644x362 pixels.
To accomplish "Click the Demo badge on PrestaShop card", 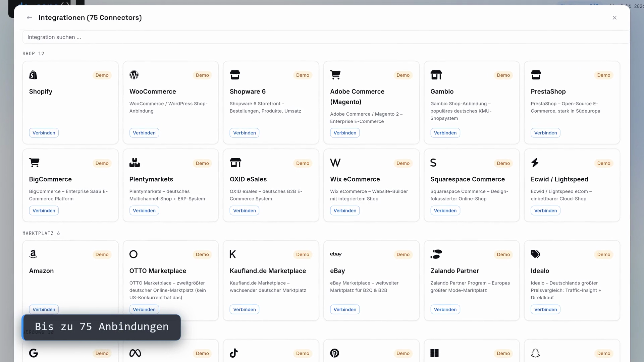I will (604, 75).
